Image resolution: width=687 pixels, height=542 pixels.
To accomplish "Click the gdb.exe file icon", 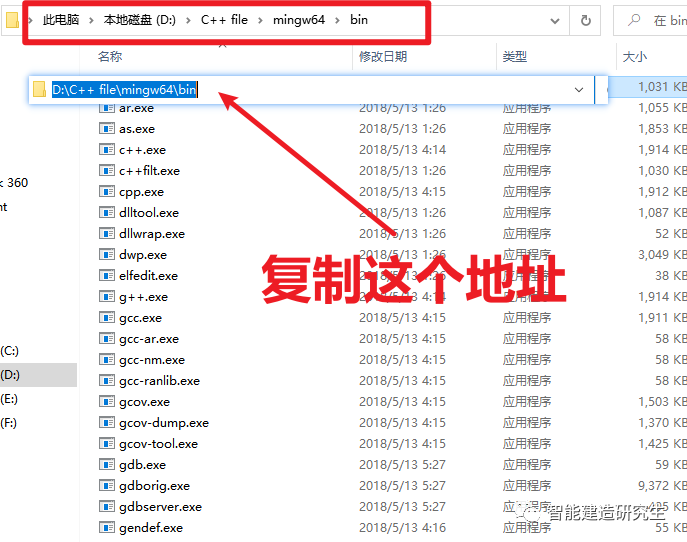I will click(106, 464).
